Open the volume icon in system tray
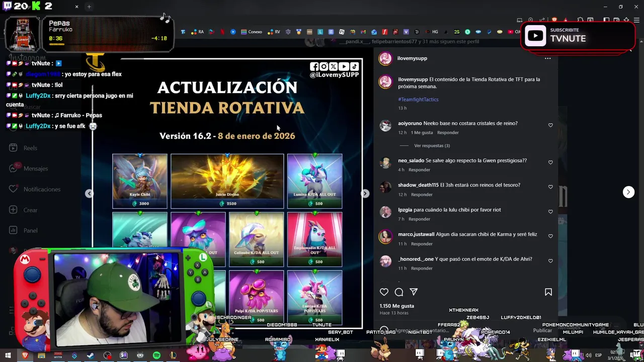This screenshot has width=644, height=362. (588, 355)
